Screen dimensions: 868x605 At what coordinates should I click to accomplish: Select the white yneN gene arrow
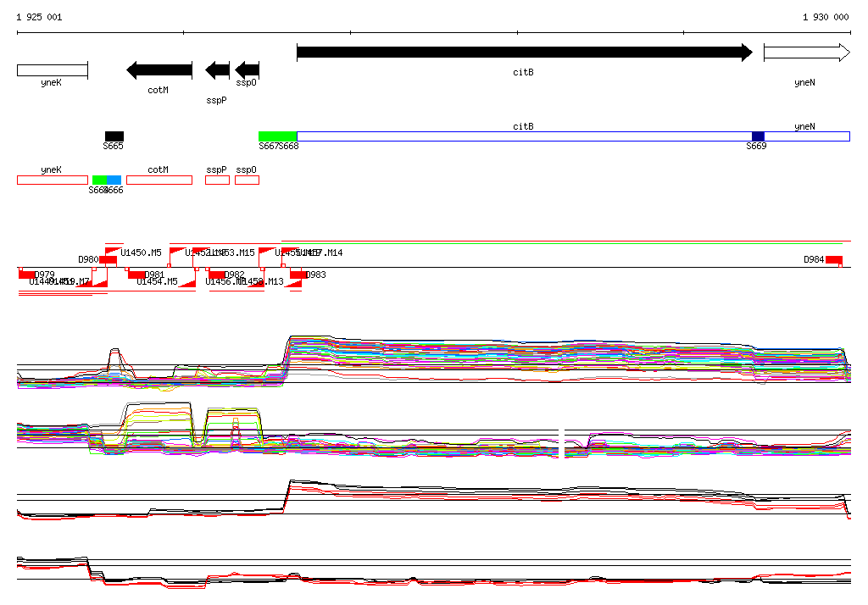[x=807, y=53]
